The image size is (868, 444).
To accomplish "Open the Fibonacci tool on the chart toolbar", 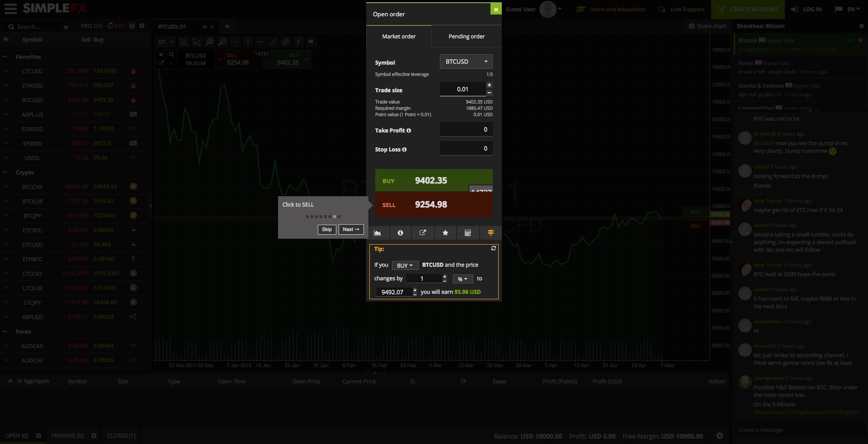I will click(x=286, y=42).
